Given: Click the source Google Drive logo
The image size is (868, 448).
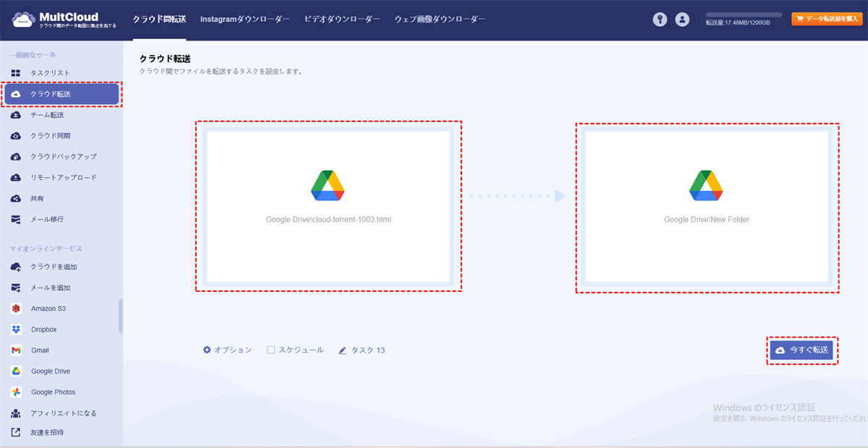Looking at the screenshot, I should [x=328, y=186].
